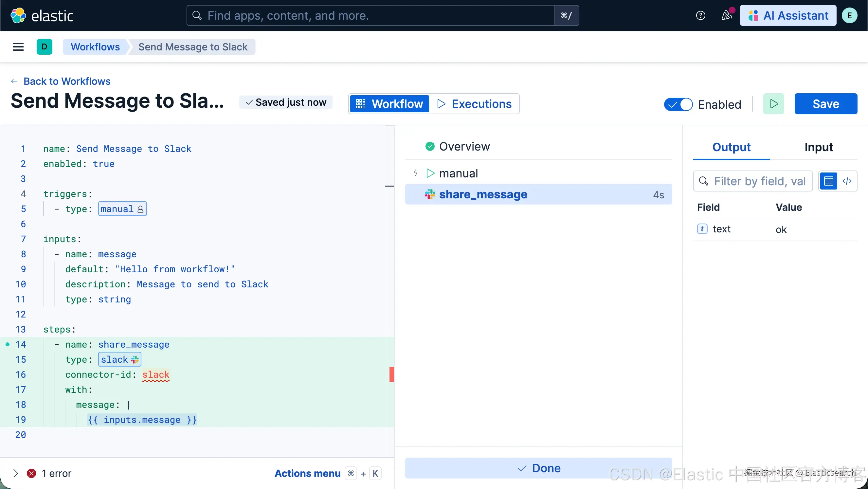
Task: Click the Done button
Action: [538, 468]
